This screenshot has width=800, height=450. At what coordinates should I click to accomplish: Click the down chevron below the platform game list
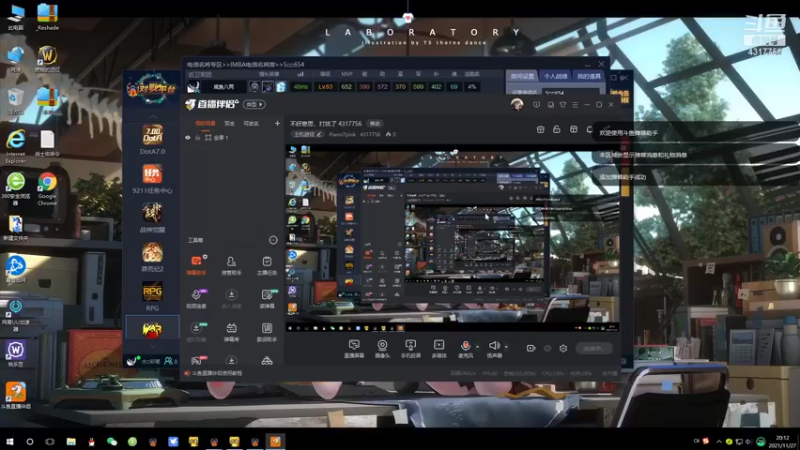pyautogui.click(x=153, y=346)
